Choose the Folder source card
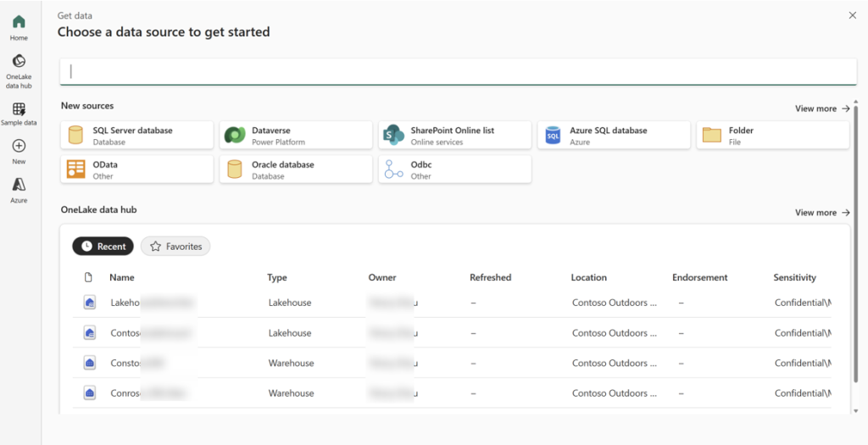Image resolution: width=868 pixels, height=445 pixels. click(772, 135)
